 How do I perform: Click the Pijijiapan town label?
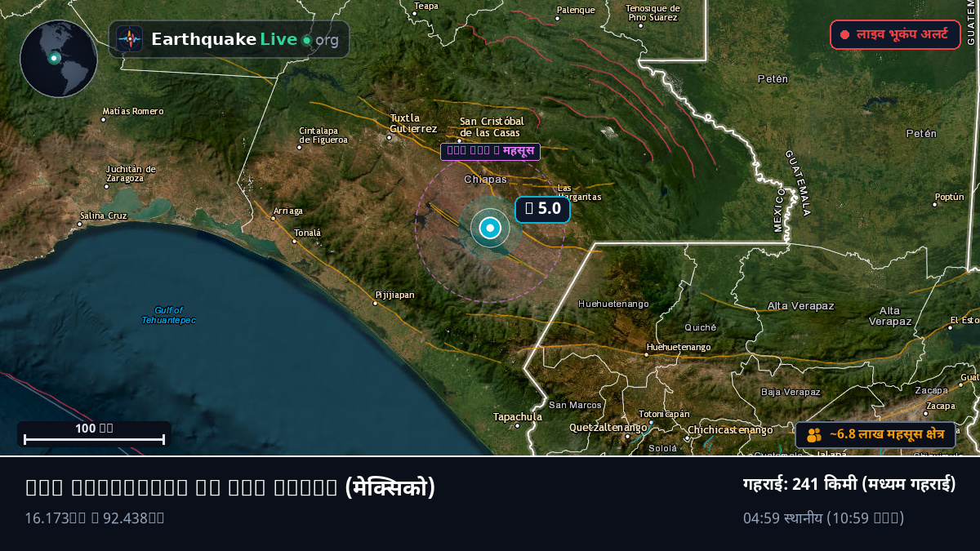click(x=394, y=295)
